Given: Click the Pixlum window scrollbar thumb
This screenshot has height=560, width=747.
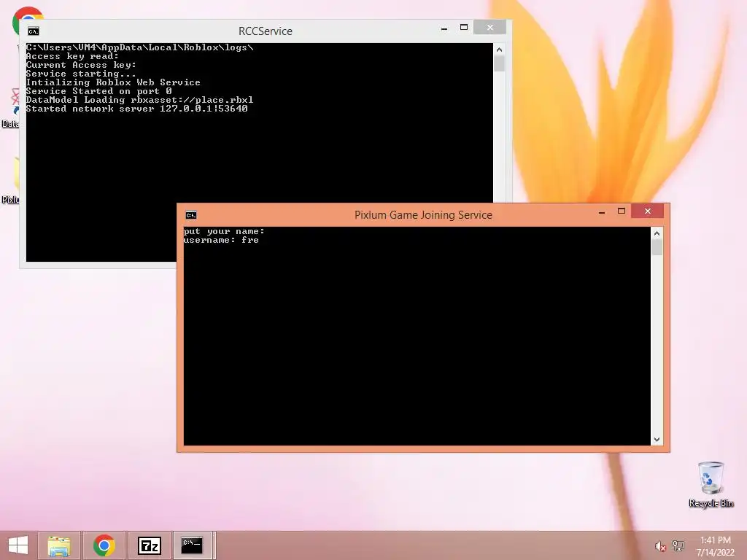Looking at the screenshot, I should [657, 248].
